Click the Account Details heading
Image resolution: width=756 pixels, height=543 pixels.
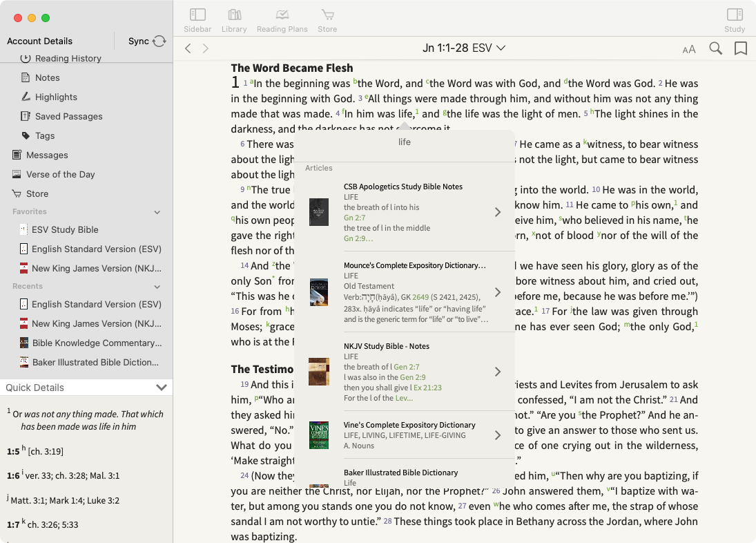click(39, 41)
